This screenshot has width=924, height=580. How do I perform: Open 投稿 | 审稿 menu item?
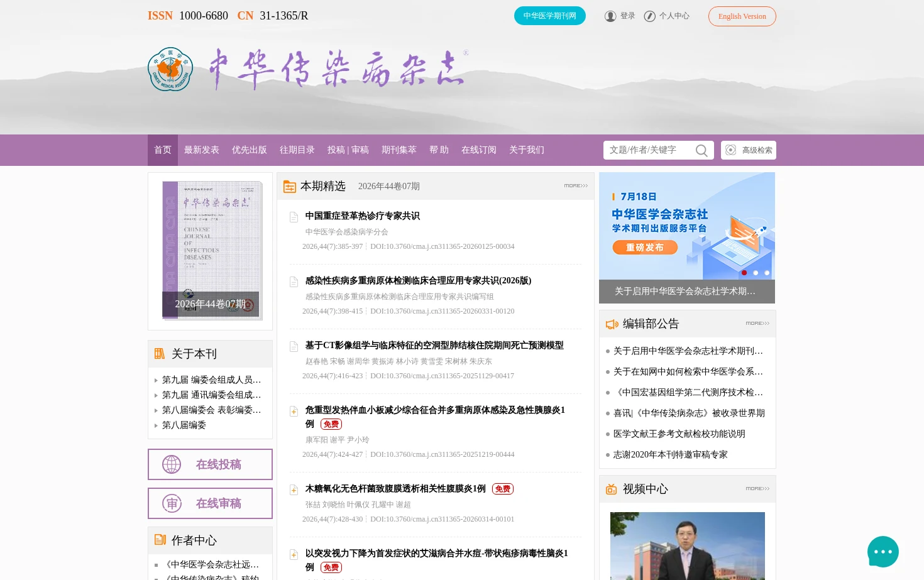pyautogui.click(x=348, y=150)
